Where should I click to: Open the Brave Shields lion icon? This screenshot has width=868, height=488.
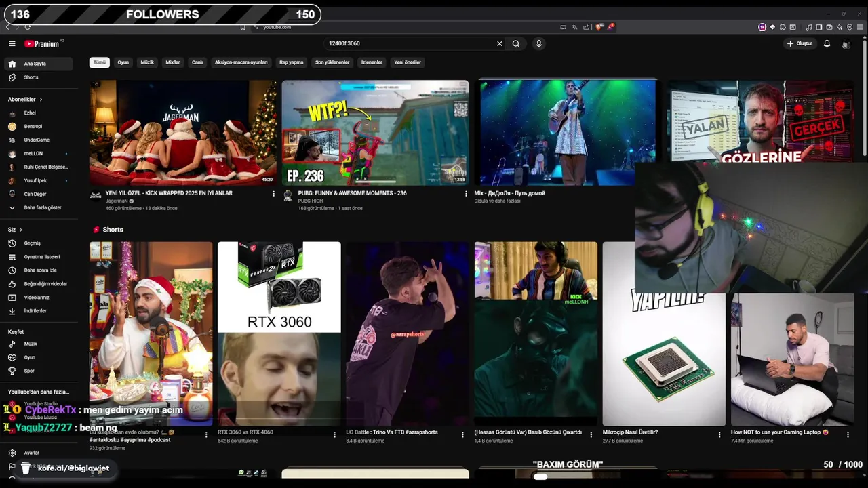pos(599,27)
